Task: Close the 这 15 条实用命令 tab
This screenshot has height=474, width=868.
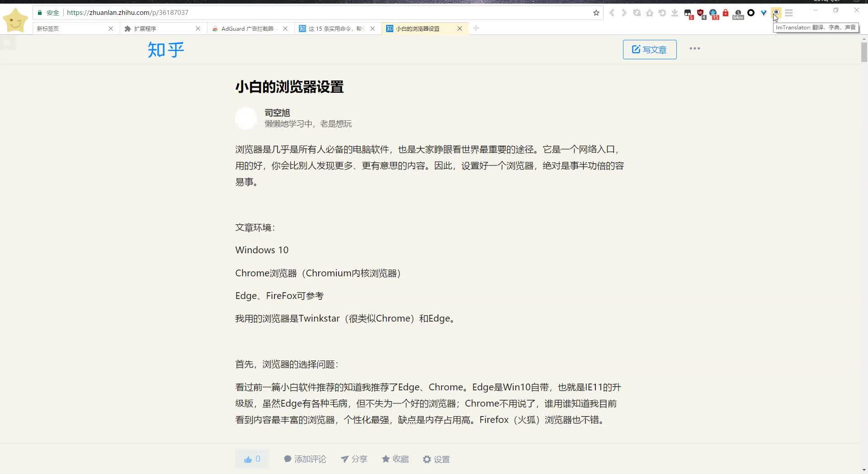Action: point(373,28)
